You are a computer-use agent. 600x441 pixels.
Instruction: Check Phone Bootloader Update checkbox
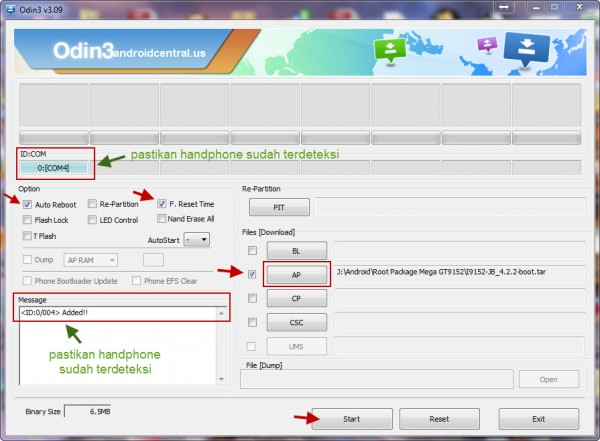pos(27,281)
